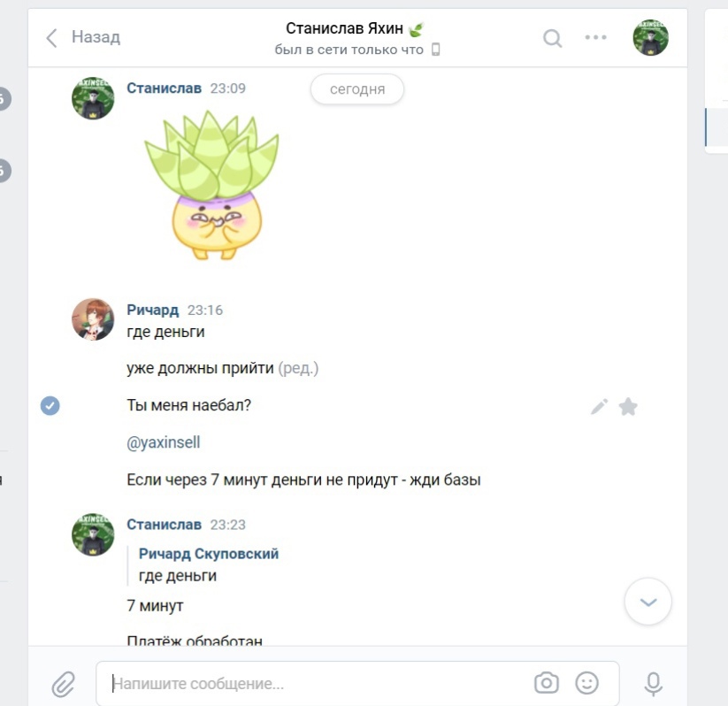Open quoted reply from Ричард Скуповский
Image resolution: width=728 pixels, height=706 pixels.
point(209,564)
